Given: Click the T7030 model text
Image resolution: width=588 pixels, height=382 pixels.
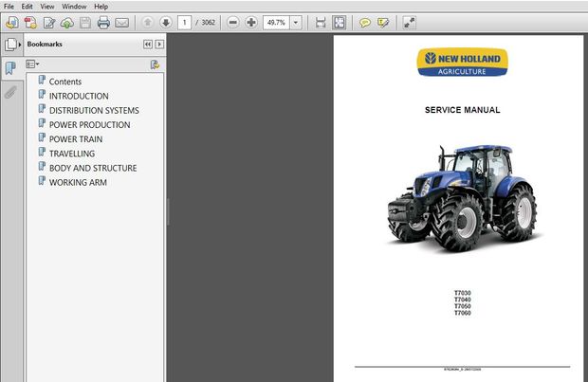Looking at the screenshot, I should coord(463,293).
